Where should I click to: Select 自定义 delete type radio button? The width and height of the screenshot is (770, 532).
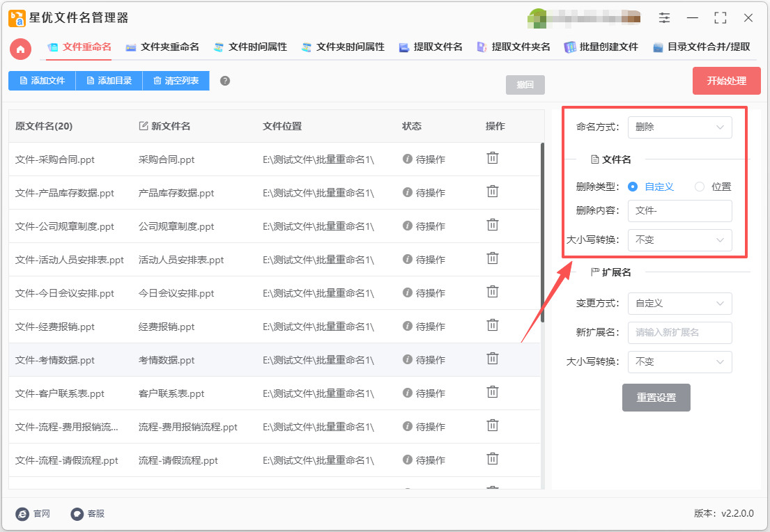[x=633, y=187]
